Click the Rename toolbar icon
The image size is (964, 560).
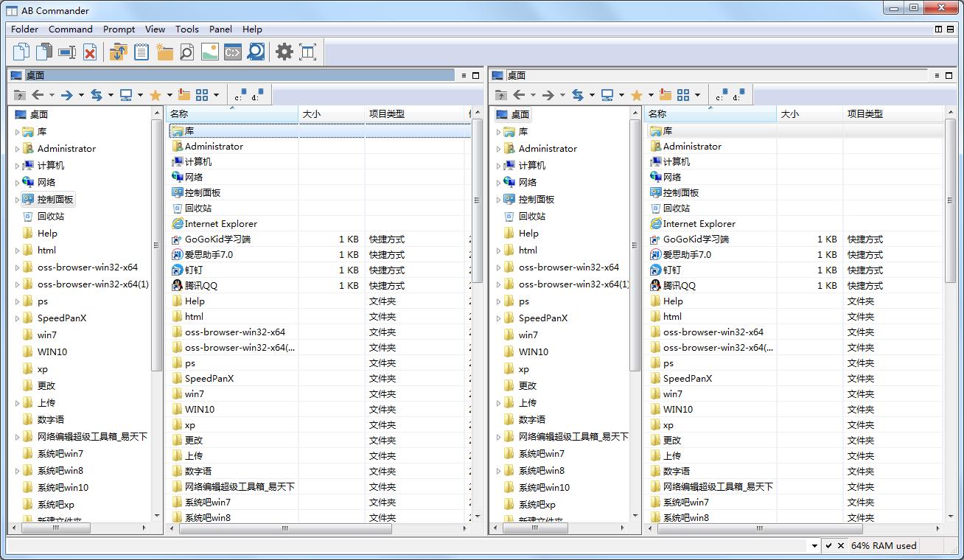(67, 52)
